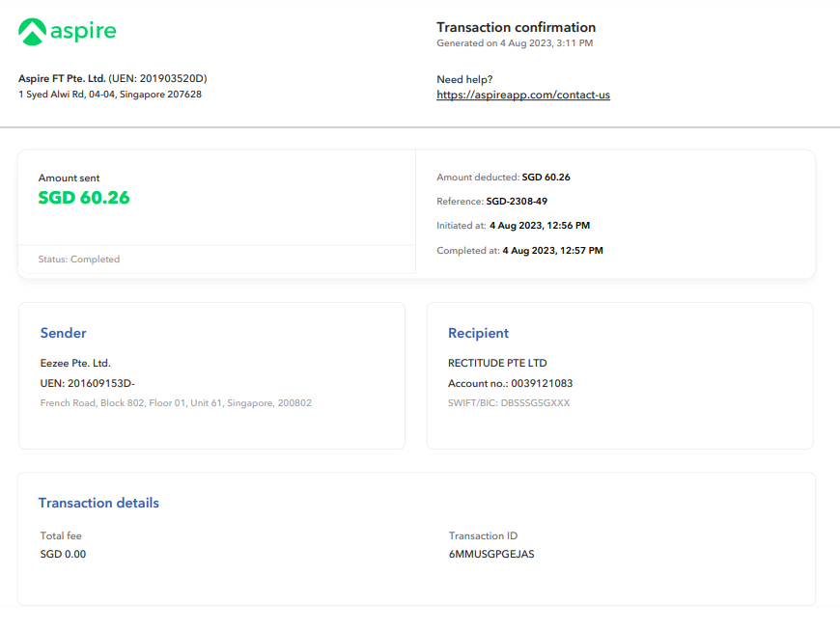This screenshot has height=630, width=840.
Task: Select 'Generated on 4 Aug 2023, 3:11 PM'
Action: coord(515,43)
